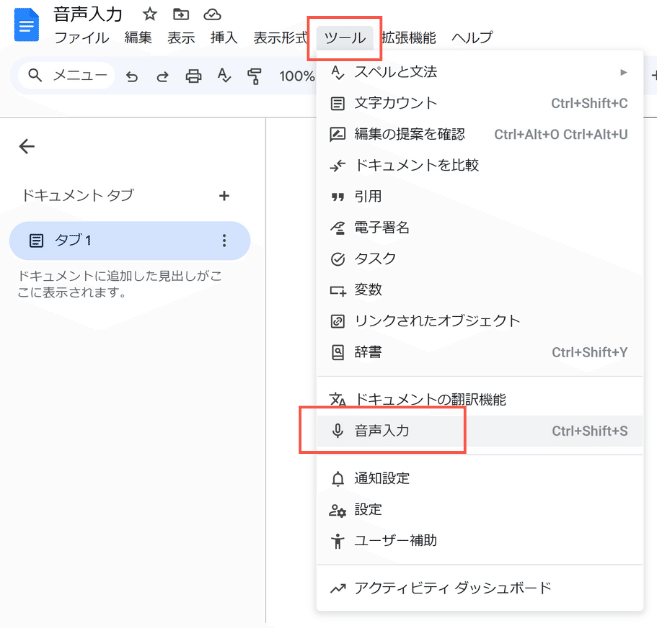Select タスク menu item

pyautogui.click(x=479, y=259)
